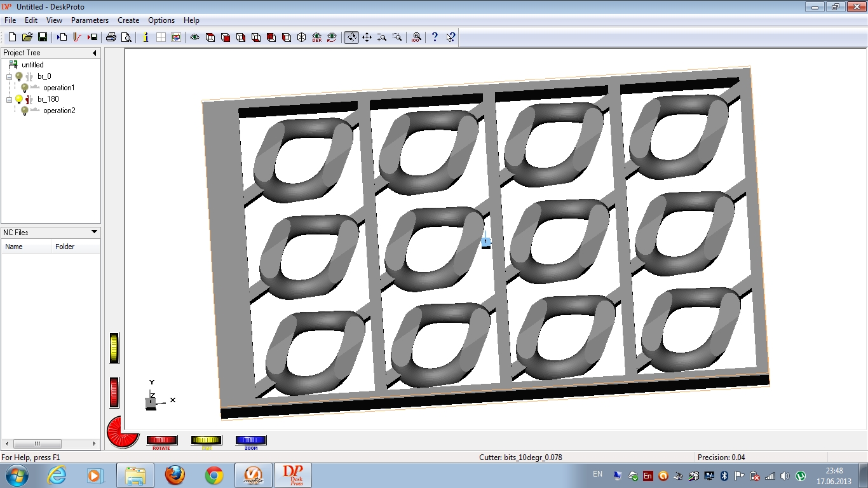Open Firefox from the taskbar

point(175,475)
